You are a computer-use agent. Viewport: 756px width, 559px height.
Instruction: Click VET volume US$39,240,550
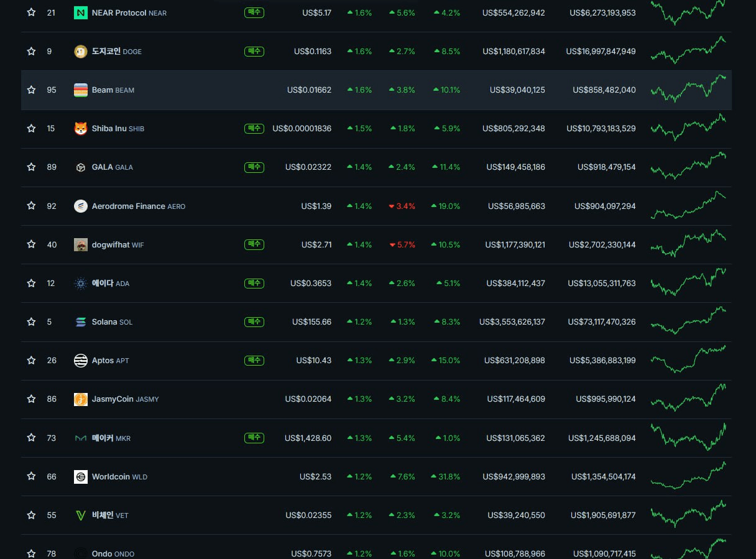tap(517, 515)
